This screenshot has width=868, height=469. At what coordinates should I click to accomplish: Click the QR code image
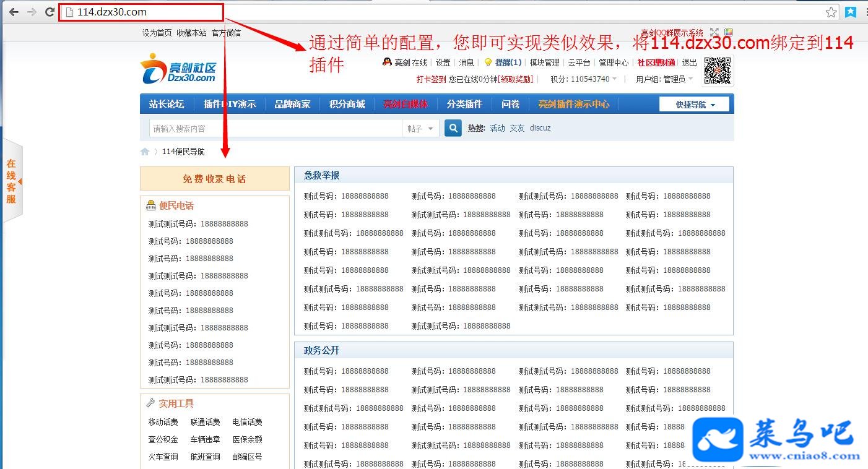[x=718, y=71]
